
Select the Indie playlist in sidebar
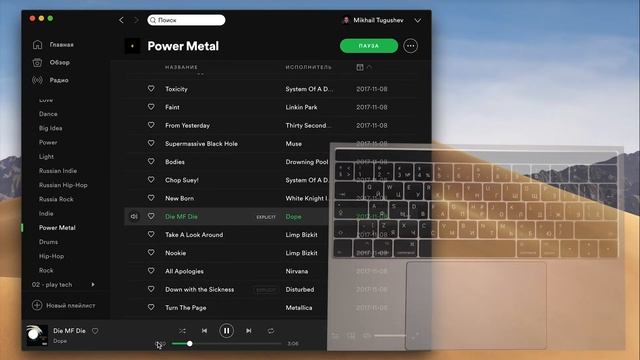(x=46, y=213)
